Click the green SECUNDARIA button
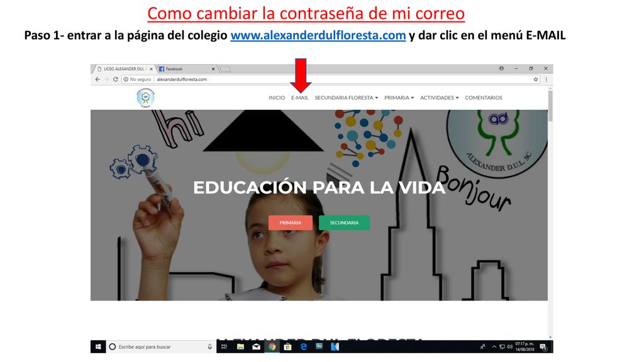The height and width of the screenshot is (362, 644). [344, 222]
